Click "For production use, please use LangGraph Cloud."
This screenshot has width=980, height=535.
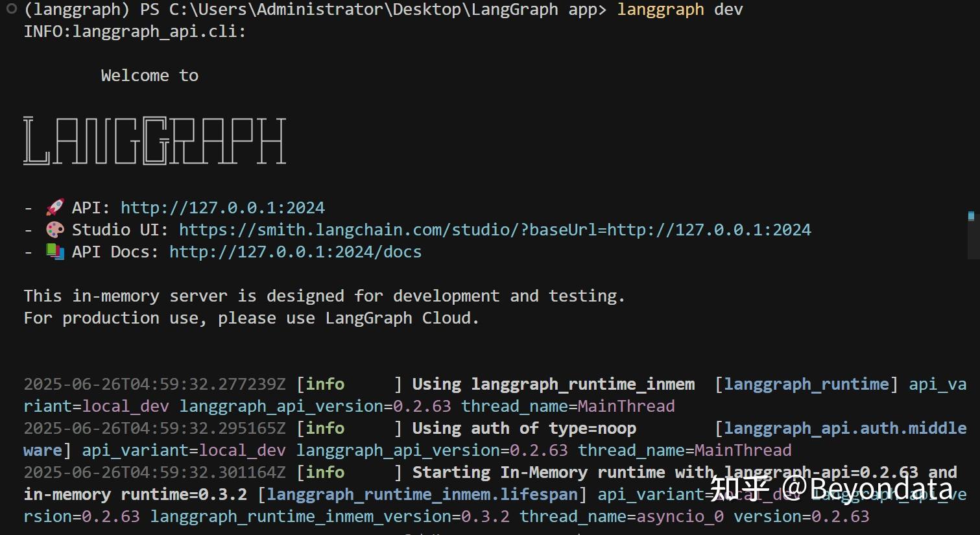tap(252, 318)
